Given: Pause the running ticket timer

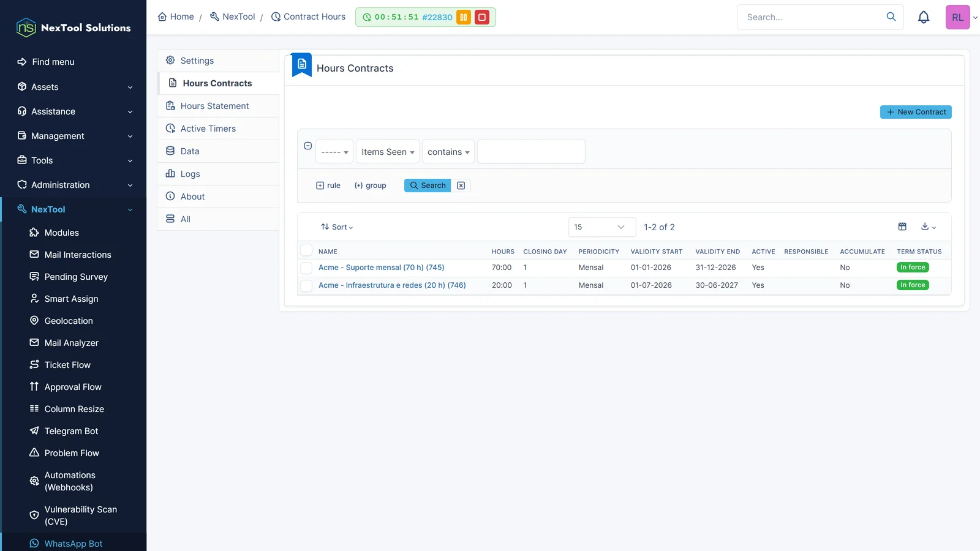Looking at the screenshot, I should (464, 17).
